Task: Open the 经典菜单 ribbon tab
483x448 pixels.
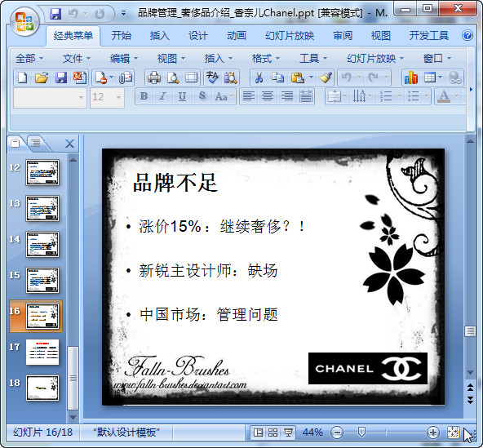Action: pos(73,36)
